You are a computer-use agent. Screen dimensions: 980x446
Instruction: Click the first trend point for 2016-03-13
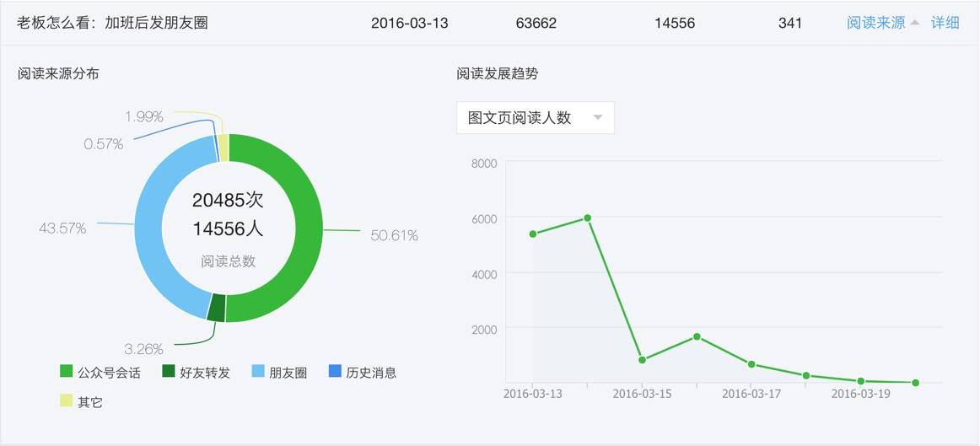[x=533, y=234]
